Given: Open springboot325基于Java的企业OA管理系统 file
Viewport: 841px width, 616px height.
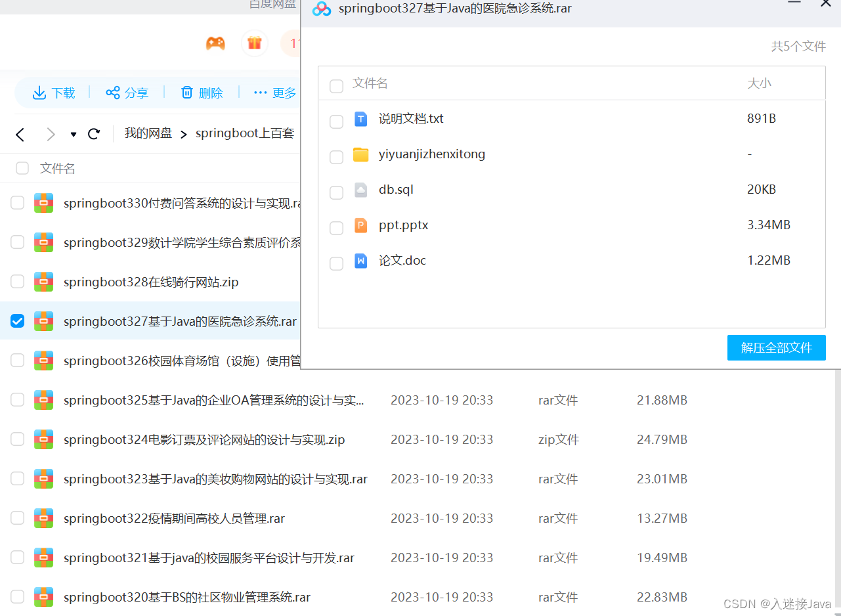Looking at the screenshot, I should coord(214,400).
